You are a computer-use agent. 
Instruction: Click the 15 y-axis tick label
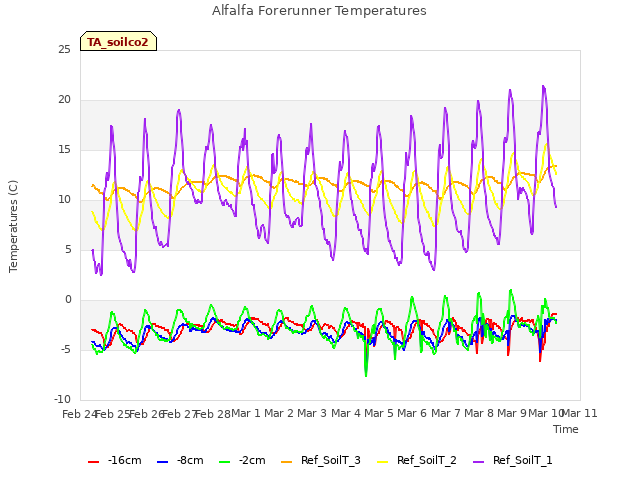point(64,149)
